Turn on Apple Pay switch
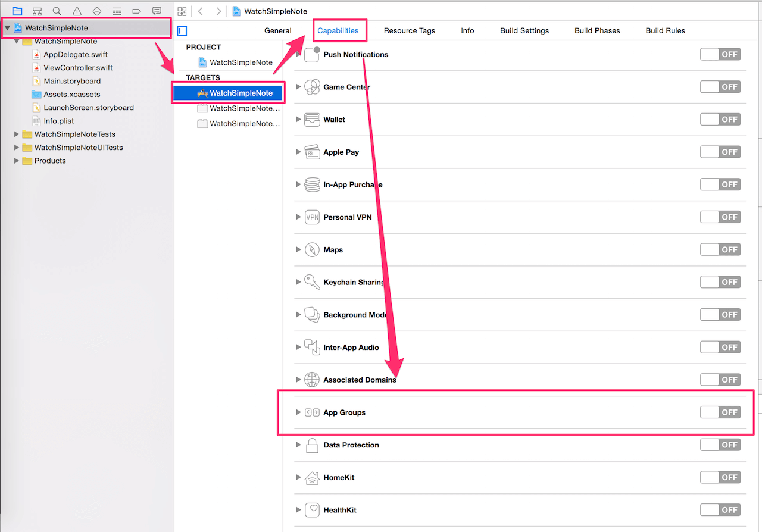Viewport: 762px width, 532px height. click(720, 152)
